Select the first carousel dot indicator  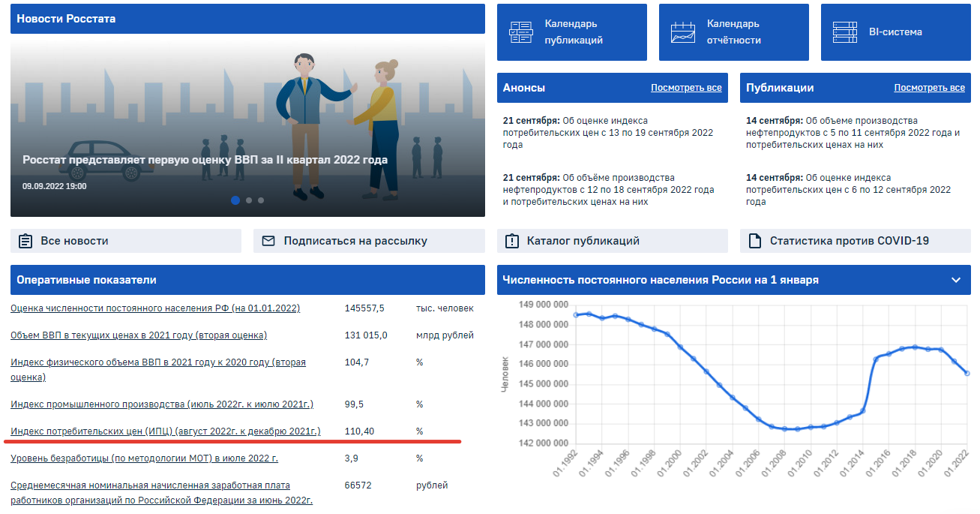235,200
